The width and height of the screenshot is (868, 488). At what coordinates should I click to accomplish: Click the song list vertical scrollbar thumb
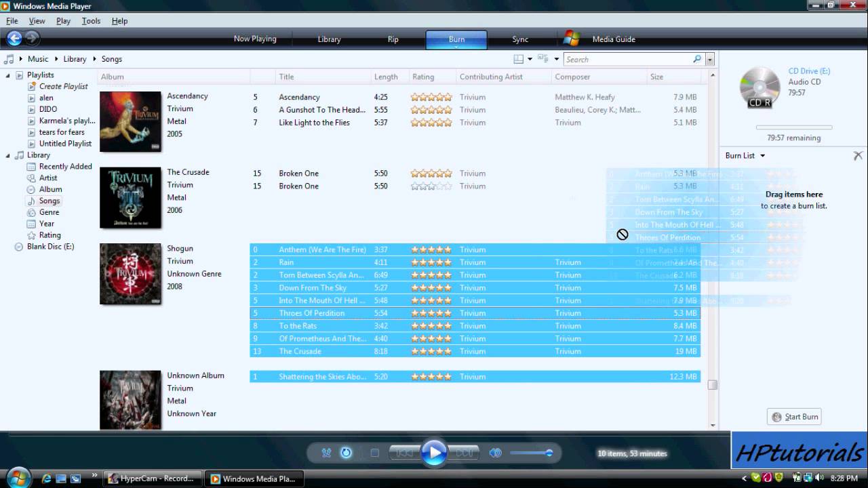(x=712, y=385)
